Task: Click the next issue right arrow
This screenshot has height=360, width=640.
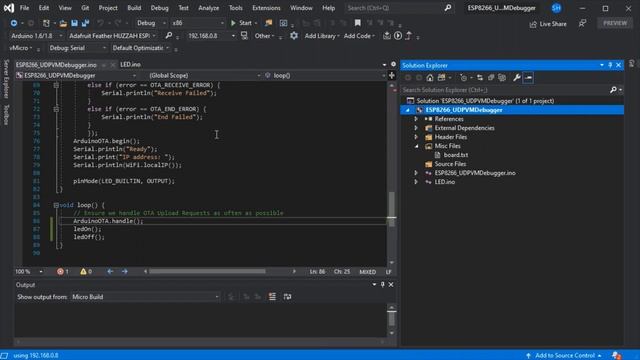Action: point(124,271)
